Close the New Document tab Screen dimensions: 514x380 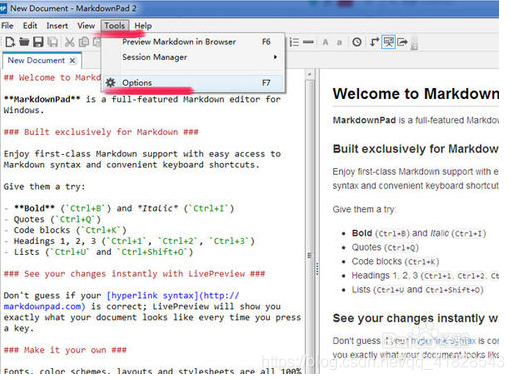coord(72,61)
